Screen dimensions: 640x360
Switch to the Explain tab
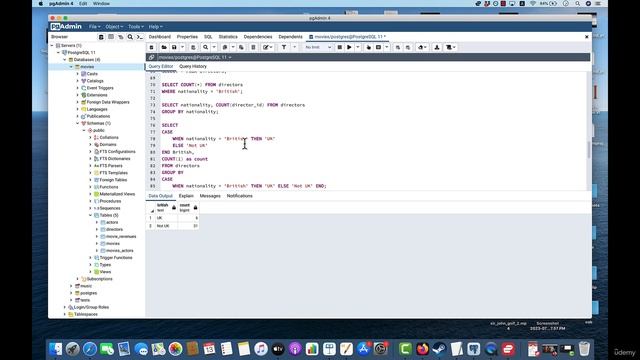(186, 196)
